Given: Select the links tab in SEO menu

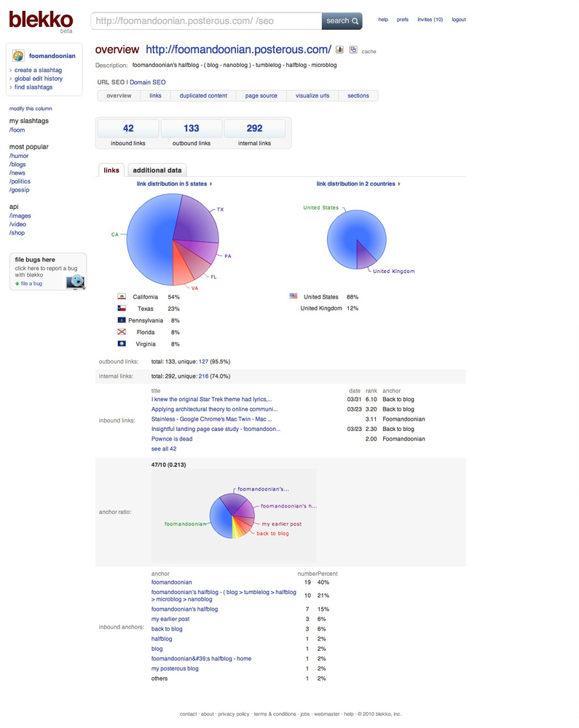Looking at the screenshot, I should pos(156,95).
